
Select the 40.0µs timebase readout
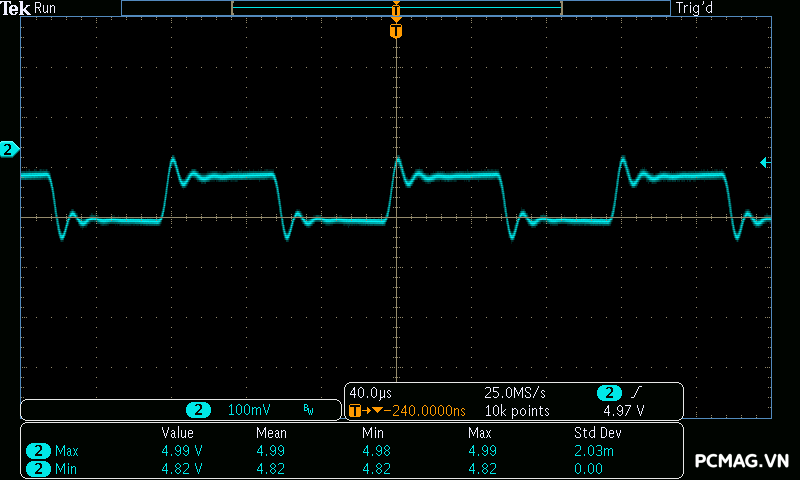coord(371,393)
